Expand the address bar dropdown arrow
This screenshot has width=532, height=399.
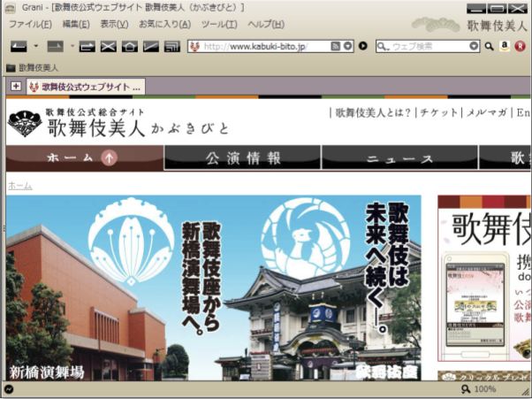coord(348,46)
